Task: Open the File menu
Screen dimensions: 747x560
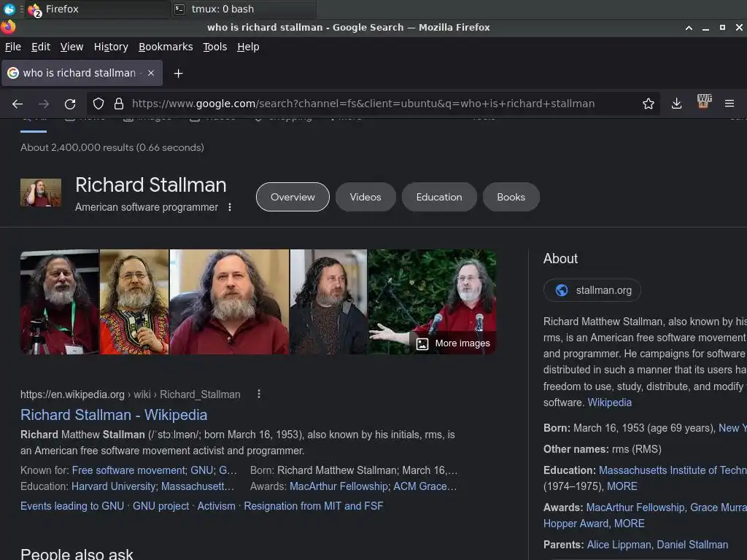Action: point(13,47)
